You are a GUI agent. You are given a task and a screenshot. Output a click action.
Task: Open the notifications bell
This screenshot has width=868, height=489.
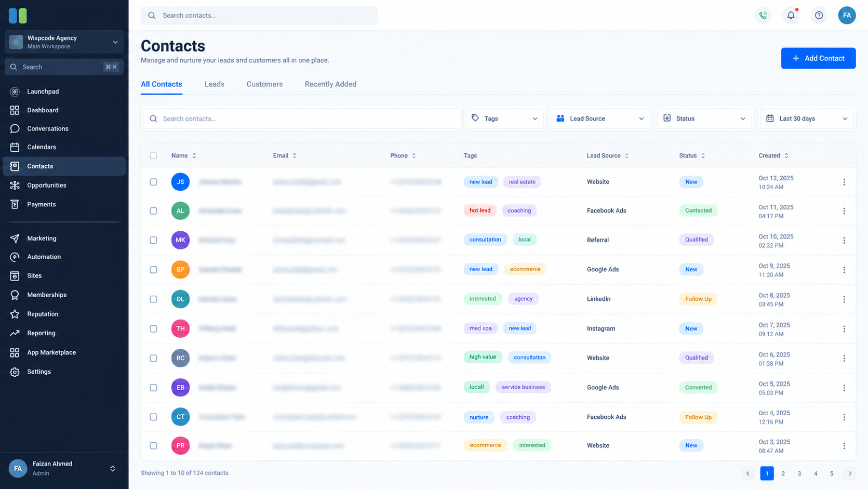tap(791, 16)
